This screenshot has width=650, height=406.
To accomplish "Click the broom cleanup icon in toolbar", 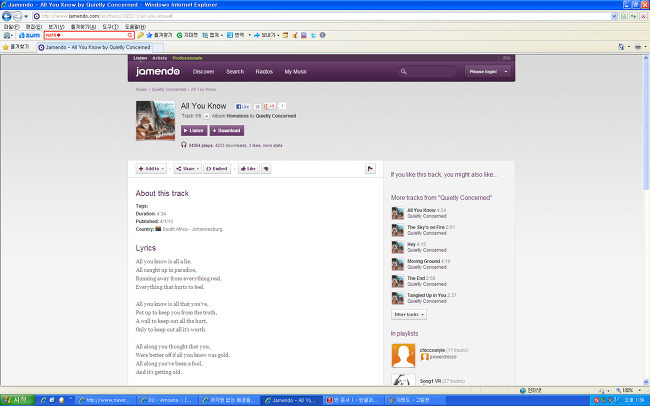I will tap(295, 35).
